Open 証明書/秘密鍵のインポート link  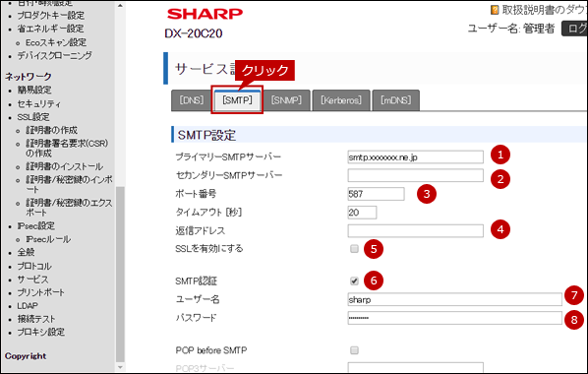pyautogui.click(x=69, y=184)
